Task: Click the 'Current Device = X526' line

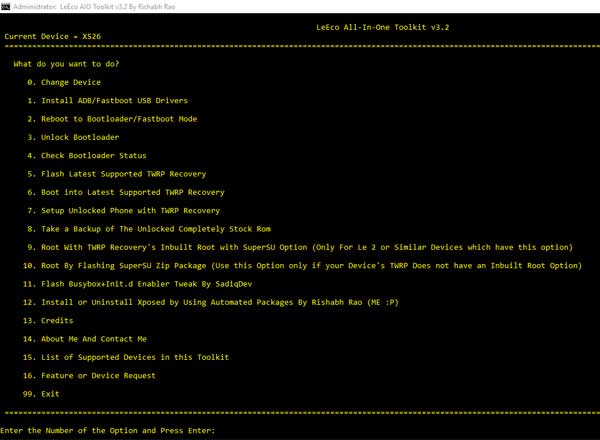Action: 53,36
